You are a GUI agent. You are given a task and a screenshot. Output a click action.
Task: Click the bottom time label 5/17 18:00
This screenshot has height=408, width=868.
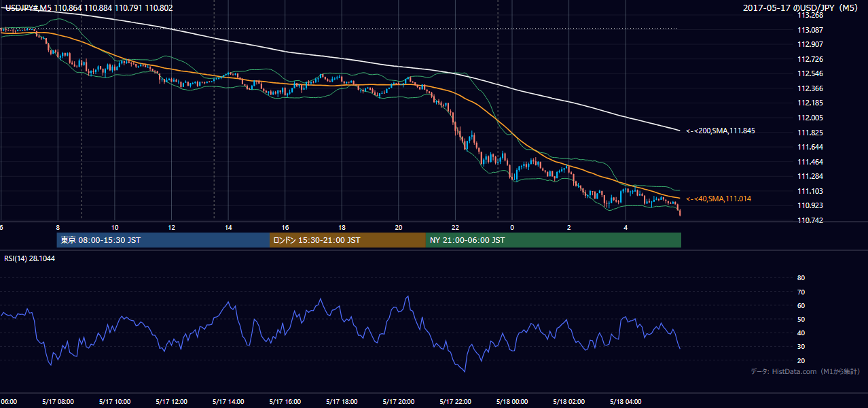click(x=342, y=401)
